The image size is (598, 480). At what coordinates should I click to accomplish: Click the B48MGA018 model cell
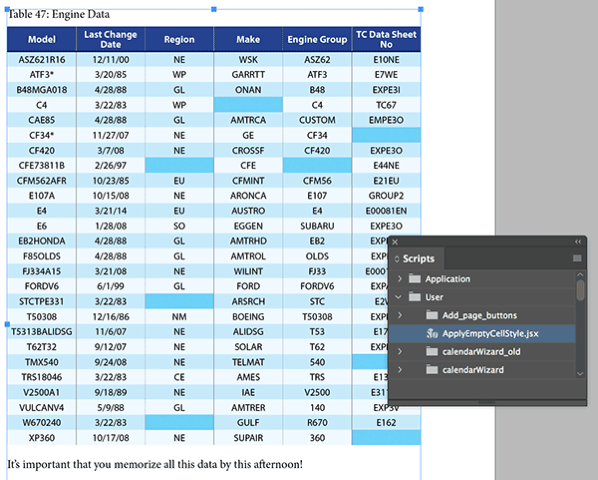click(x=42, y=90)
